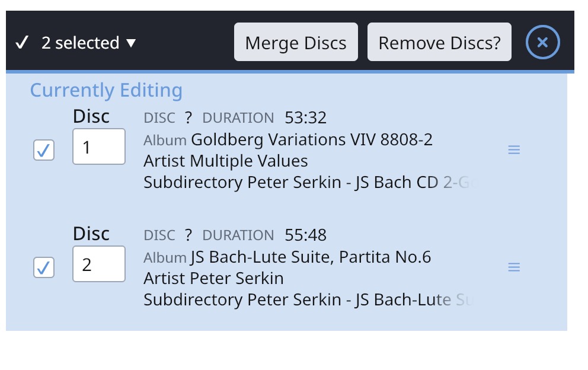Click the circled X close icon
Screen dimensions: 588x370
click(x=542, y=42)
